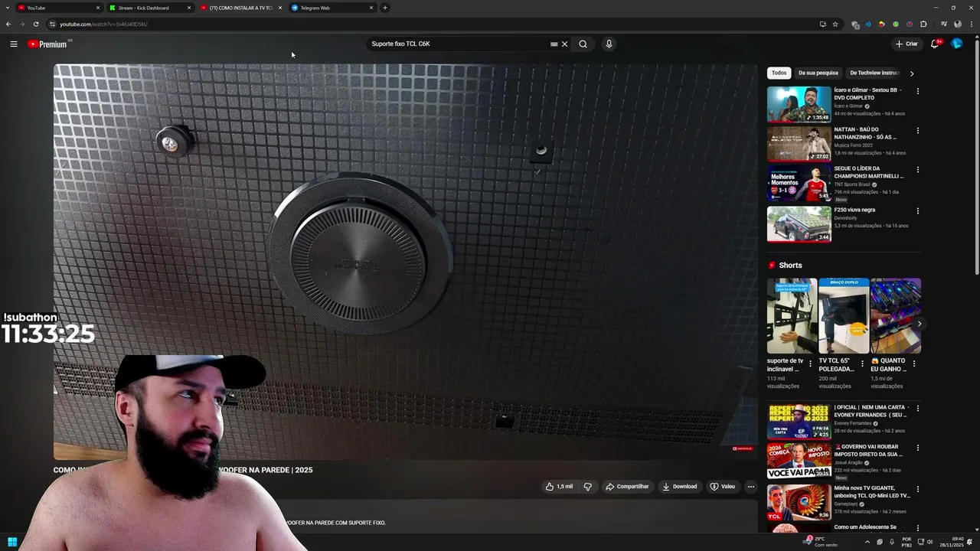The width and height of the screenshot is (980, 551).
Task: Like the video with thumbs up
Action: click(x=559, y=487)
